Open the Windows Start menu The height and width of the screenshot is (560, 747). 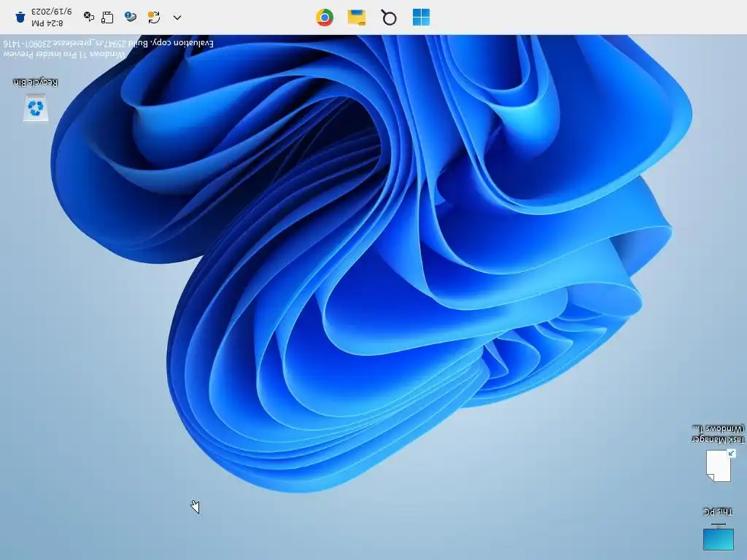421,17
